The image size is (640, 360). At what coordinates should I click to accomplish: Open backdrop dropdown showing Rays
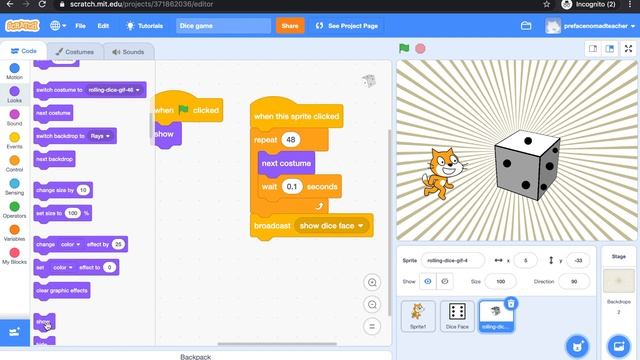click(100, 136)
